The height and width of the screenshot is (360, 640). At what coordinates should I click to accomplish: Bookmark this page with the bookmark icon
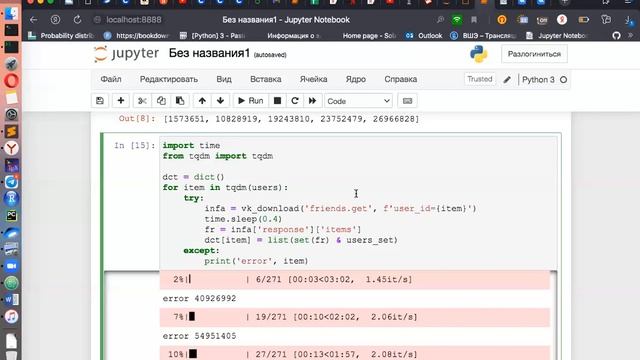coord(474,20)
